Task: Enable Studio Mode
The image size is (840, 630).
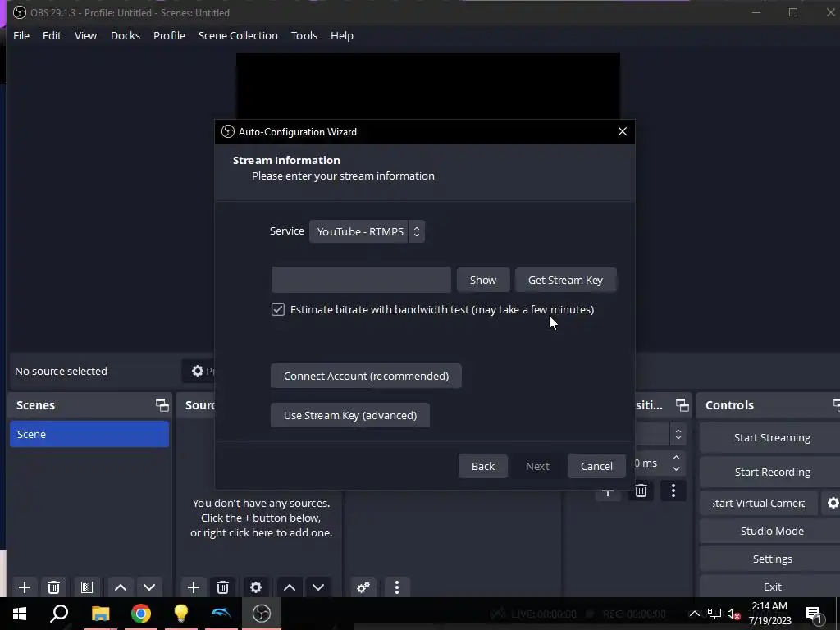Action: [x=771, y=531]
